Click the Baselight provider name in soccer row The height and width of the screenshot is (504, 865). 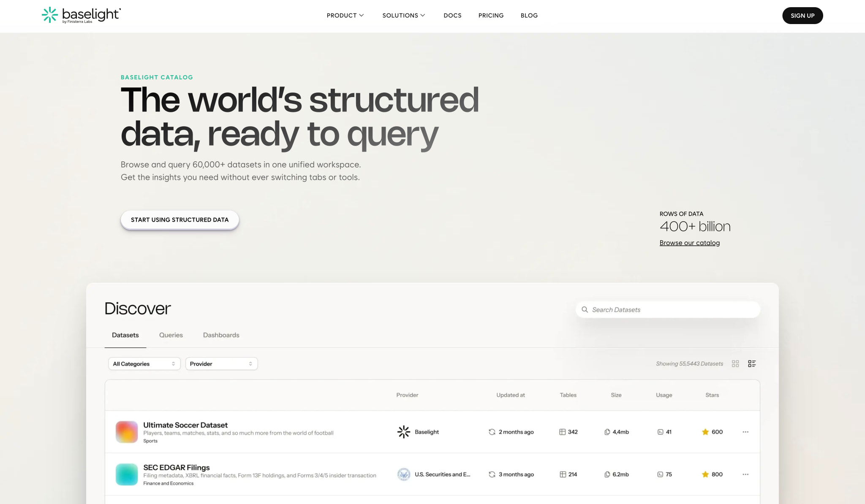click(x=427, y=432)
